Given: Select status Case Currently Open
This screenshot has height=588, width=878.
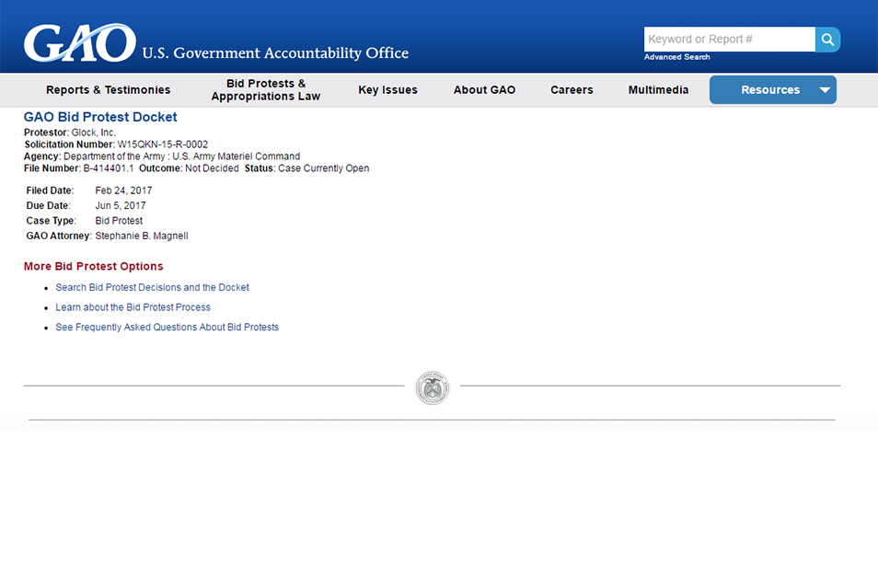Looking at the screenshot, I should point(324,168).
